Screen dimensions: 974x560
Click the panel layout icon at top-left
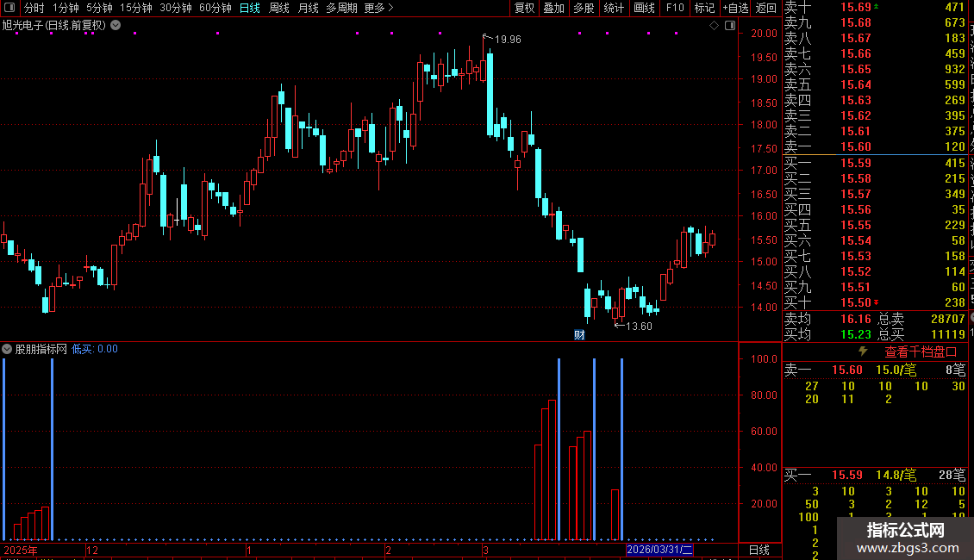[9, 8]
